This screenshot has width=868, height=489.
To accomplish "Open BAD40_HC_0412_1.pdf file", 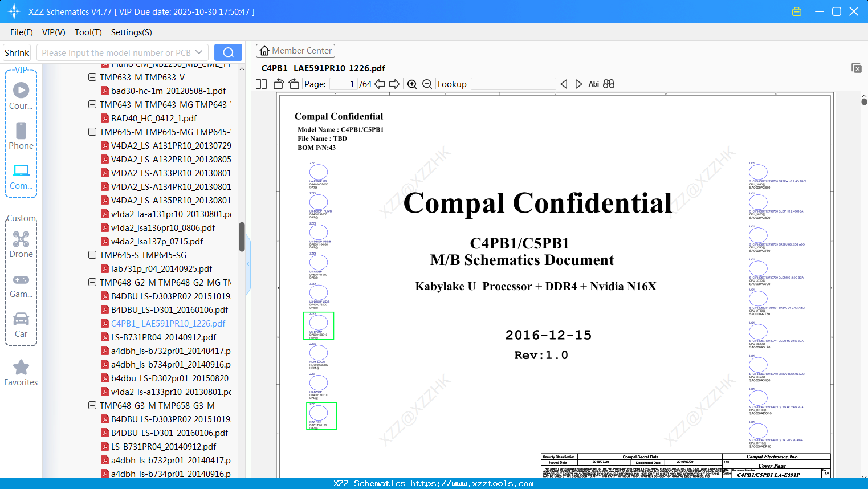I will point(154,118).
